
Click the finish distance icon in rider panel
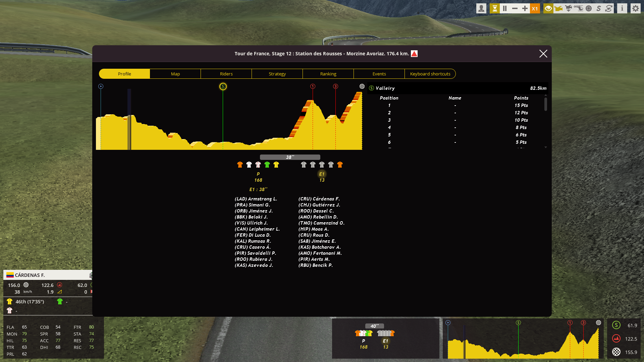tap(26, 285)
